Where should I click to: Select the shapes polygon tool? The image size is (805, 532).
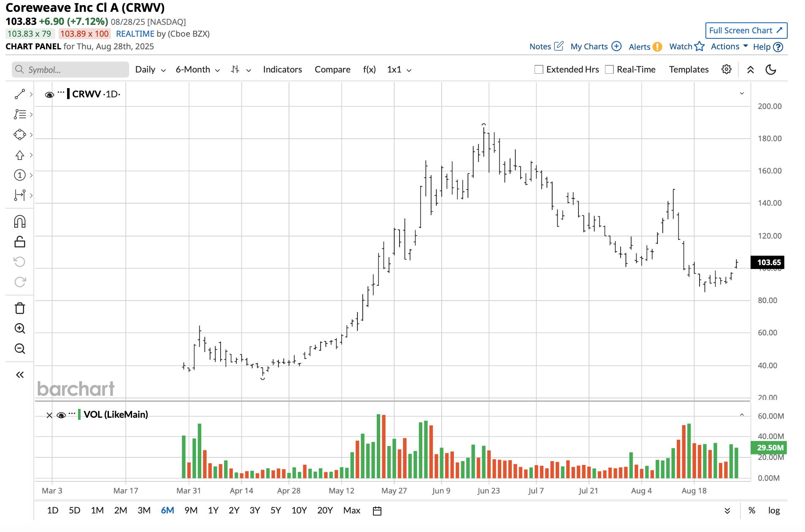pyautogui.click(x=20, y=134)
